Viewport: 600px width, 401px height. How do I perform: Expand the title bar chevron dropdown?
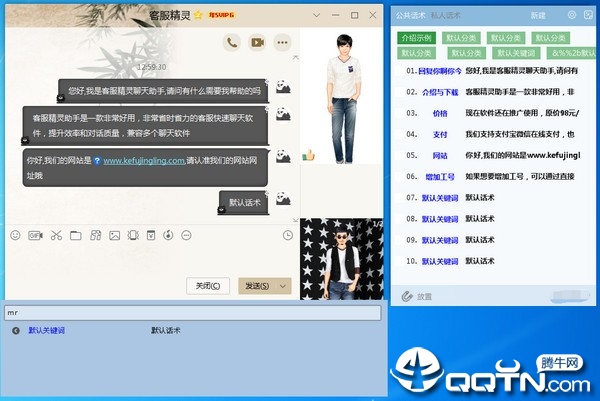[316, 15]
